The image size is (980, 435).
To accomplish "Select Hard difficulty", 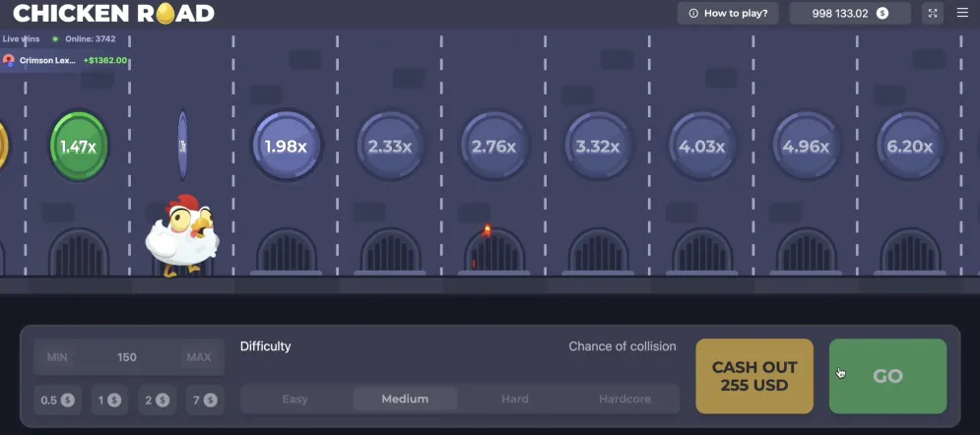I will (514, 399).
